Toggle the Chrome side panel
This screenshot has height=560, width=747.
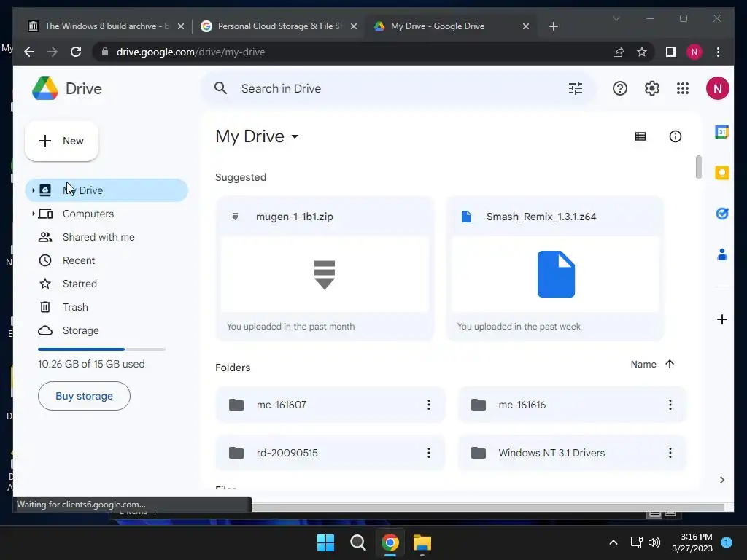click(671, 52)
